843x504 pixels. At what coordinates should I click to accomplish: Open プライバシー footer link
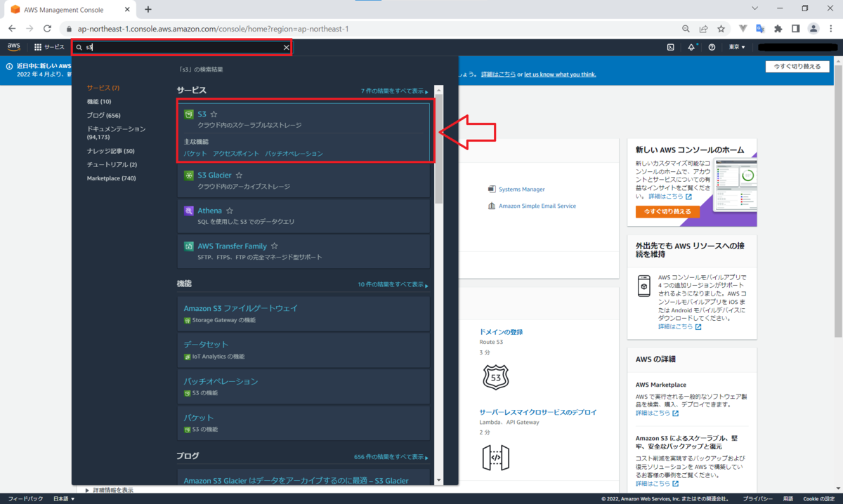click(x=757, y=499)
